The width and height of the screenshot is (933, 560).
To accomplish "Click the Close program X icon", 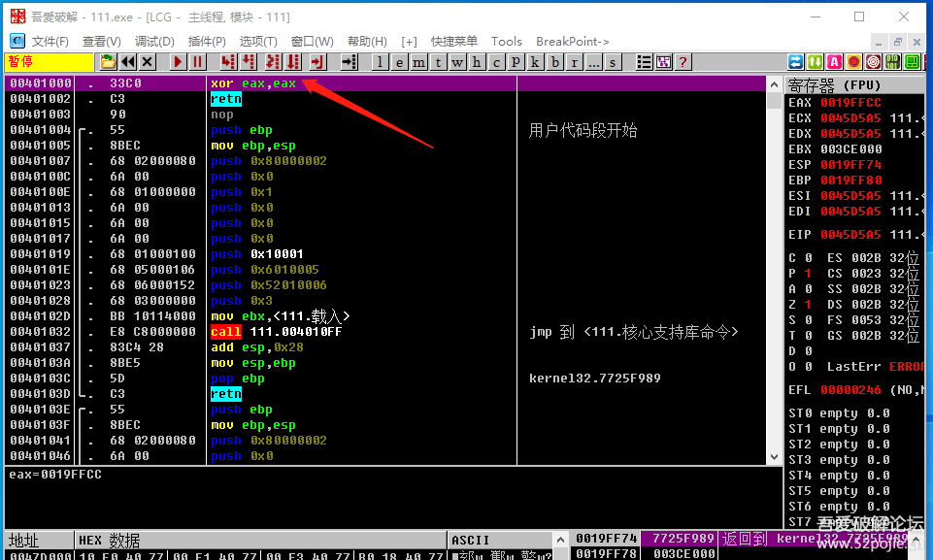I will pos(147,62).
